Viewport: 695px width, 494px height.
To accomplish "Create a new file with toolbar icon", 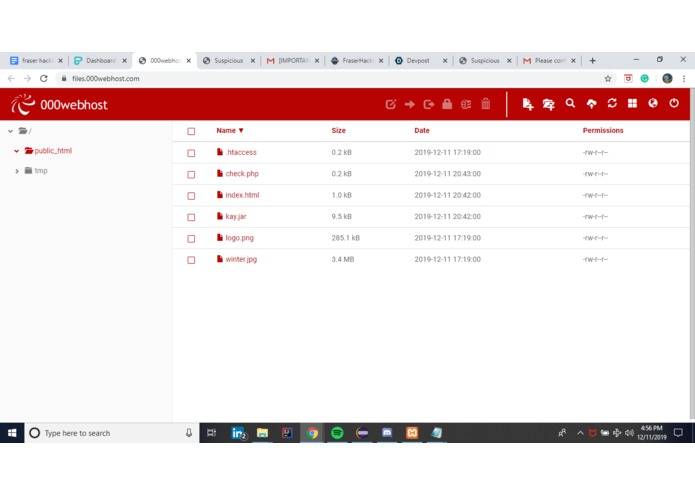I will (527, 104).
